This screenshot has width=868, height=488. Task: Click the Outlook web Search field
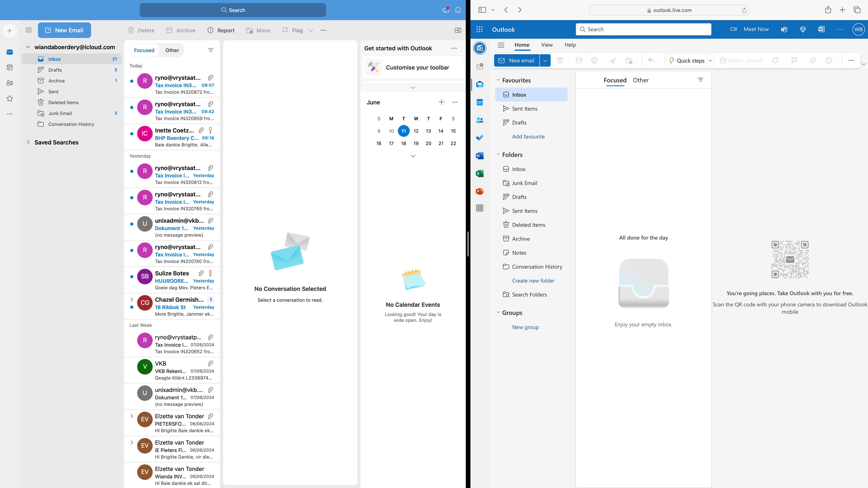coord(644,29)
